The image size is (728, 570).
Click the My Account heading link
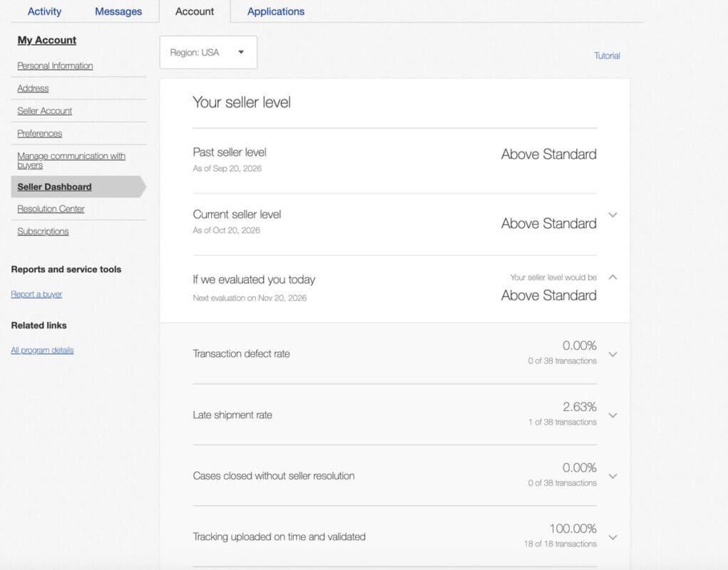pyautogui.click(x=47, y=41)
